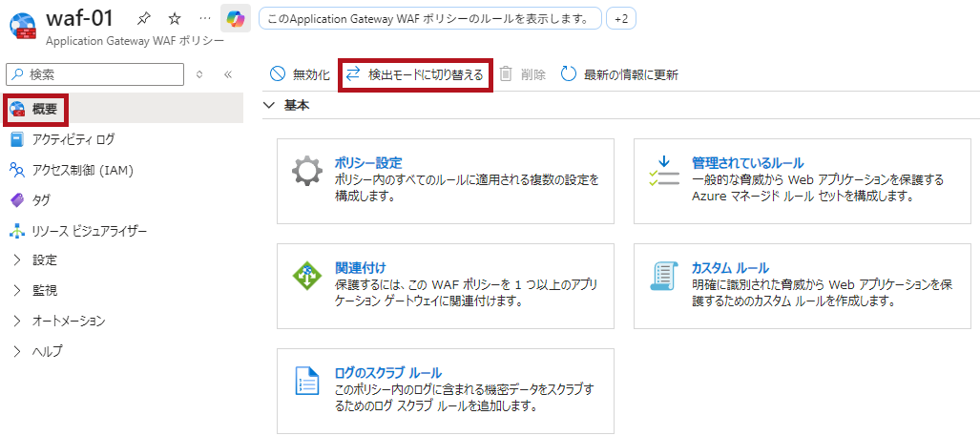Expand the 設定 section in sidebar
980x436 pixels.
tap(45, 260)
